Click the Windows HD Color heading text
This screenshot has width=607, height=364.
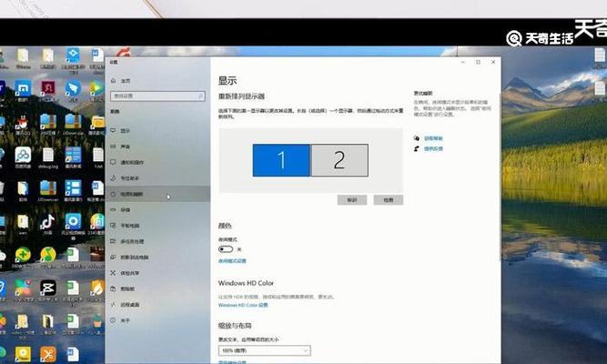click(x=246, y=283)
